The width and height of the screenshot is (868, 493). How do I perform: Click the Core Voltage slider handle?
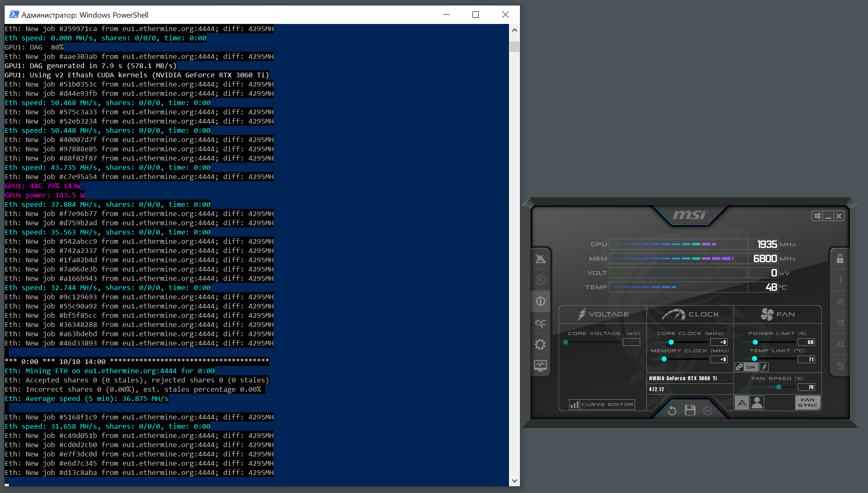(566, 342)
